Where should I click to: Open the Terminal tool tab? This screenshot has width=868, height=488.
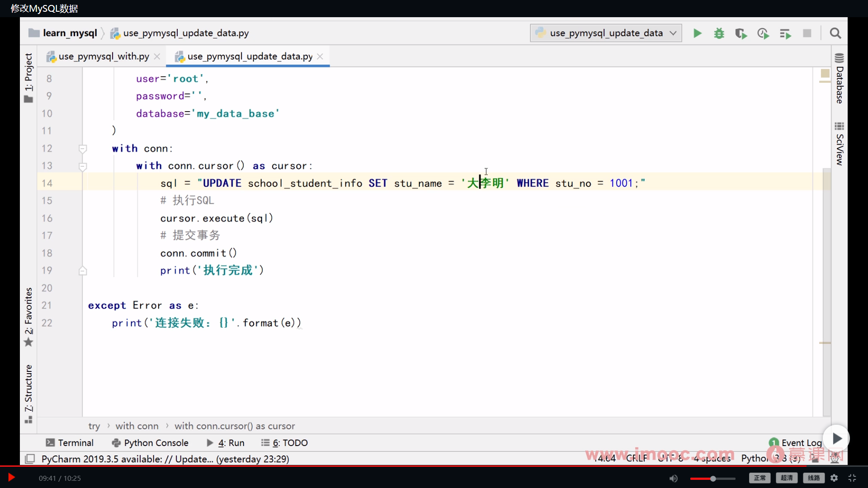coord(70,443)
